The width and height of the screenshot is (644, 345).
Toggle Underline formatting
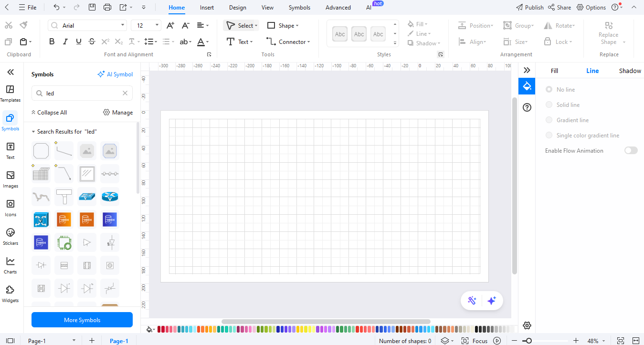(x=79, y=42)
